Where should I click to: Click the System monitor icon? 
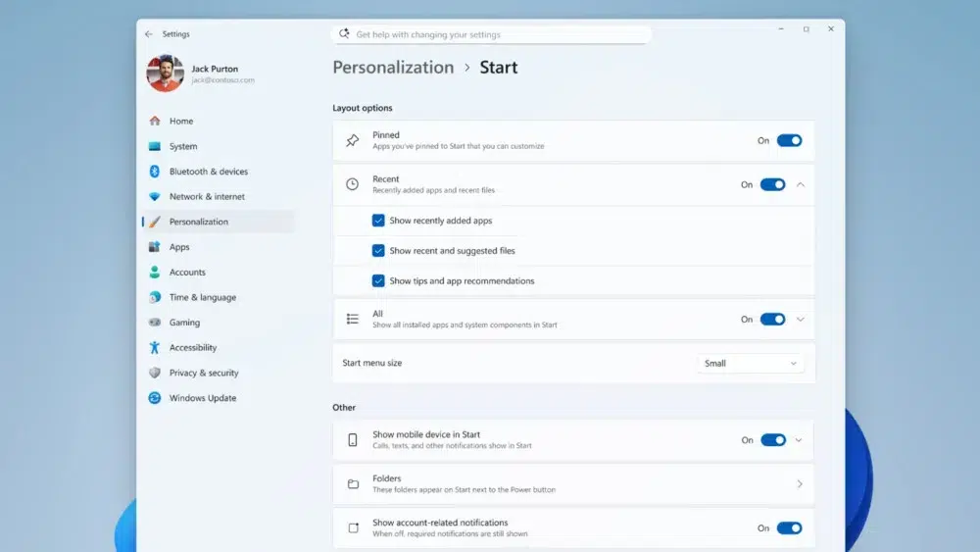[155, 146]
